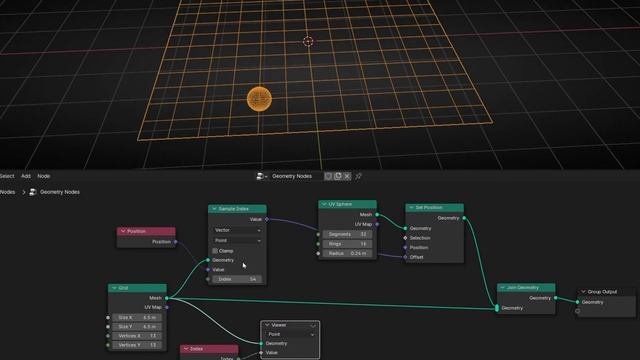Screen dimensions: 640x360
Task: Click Vertices X field on Grid
Action: pos(137,336)
